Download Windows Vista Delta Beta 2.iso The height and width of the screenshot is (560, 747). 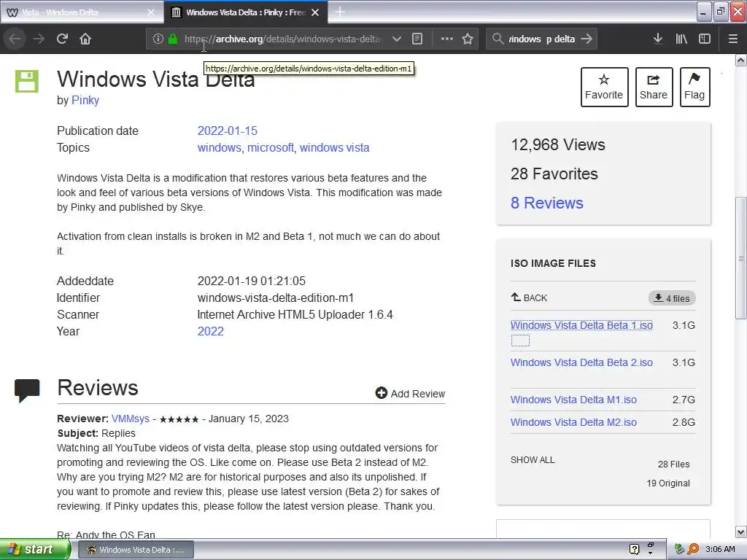pyautogui.click(x=581, y=362)
